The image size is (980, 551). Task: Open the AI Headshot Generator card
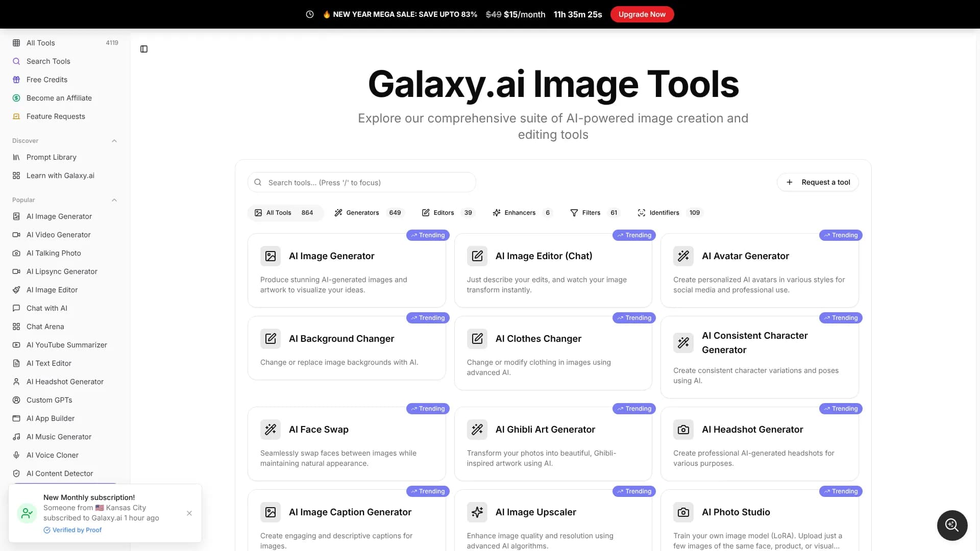759,444
